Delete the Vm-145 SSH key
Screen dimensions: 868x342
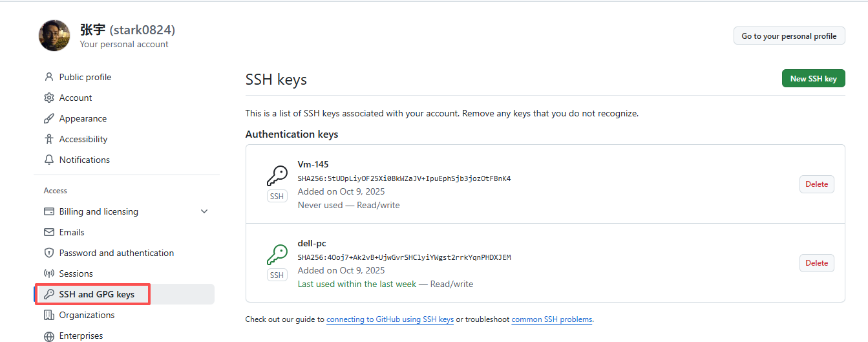click(816, 184)
